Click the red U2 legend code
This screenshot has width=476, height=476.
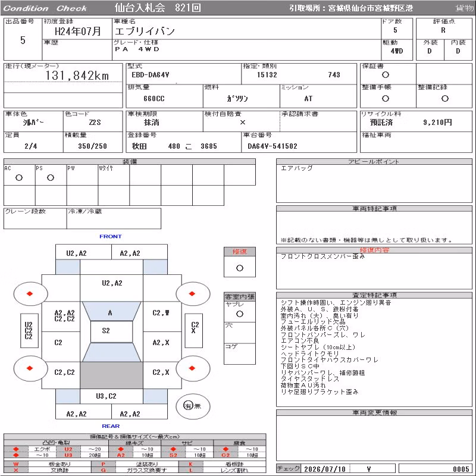tap(68, 449)
